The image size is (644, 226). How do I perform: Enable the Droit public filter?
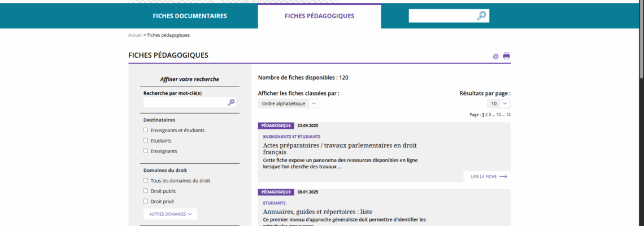tap(146, 191)
